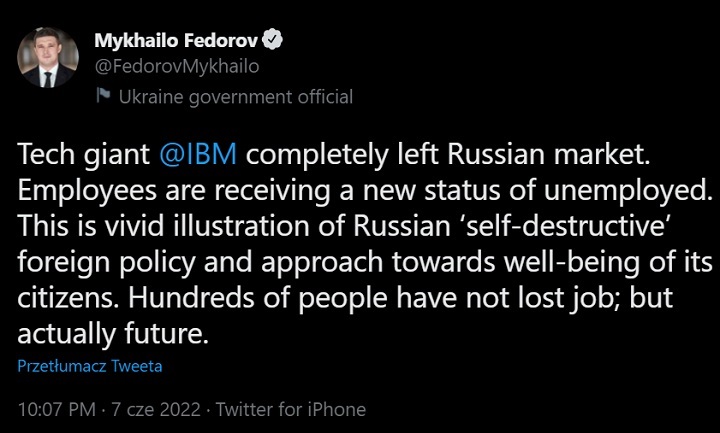Click the Ukraine government official label
The image size is (720, 433).
coord(235,97)
